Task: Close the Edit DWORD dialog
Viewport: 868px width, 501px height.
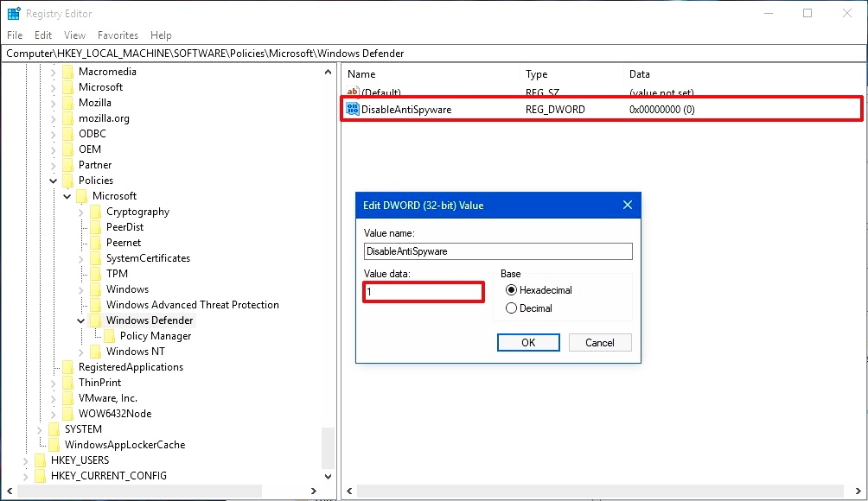Action: point(627,205)
